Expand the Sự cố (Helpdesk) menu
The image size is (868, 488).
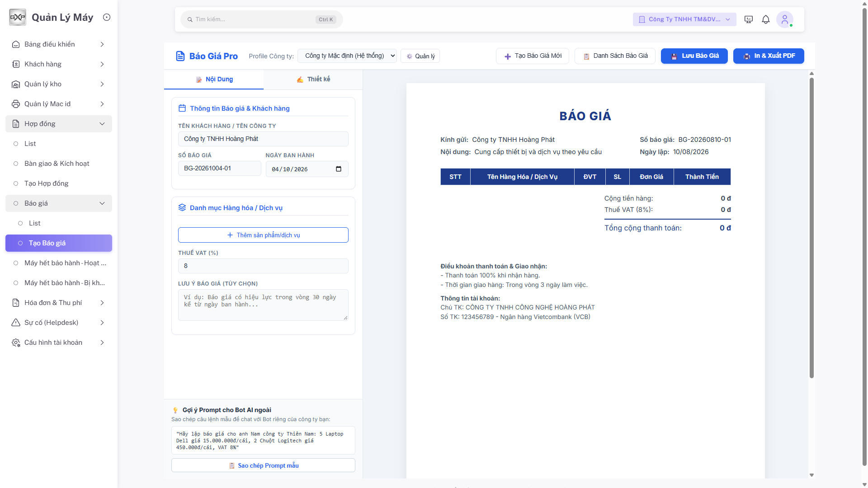tap(59, 323)
